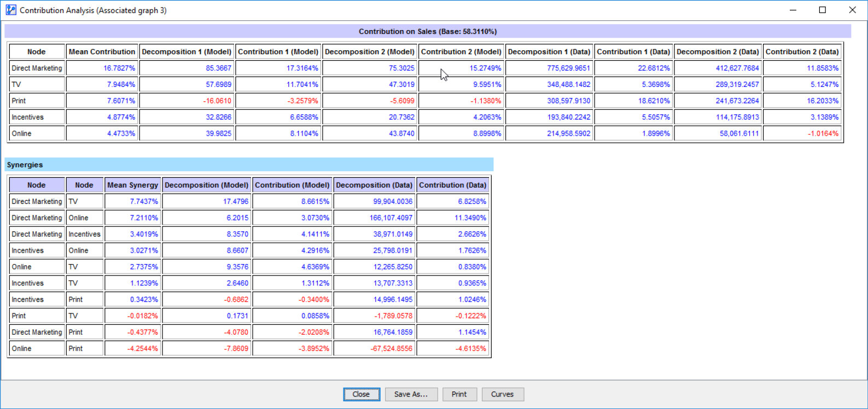Maximize the Contribution Analysis window
The image size is (868, 409).
pyautogui.click(x=822, y=10)
